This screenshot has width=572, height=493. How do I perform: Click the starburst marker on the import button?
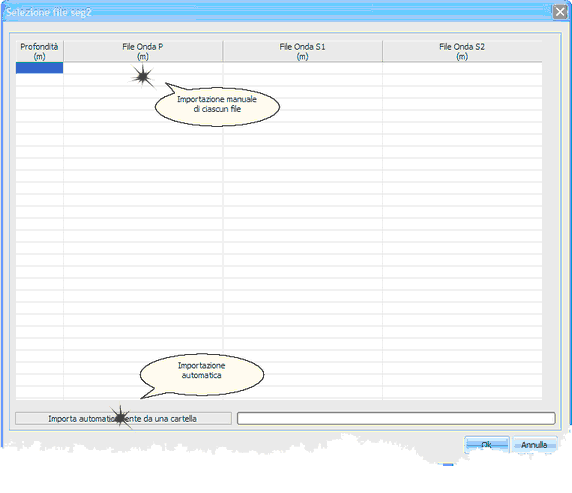coord(120,417)
